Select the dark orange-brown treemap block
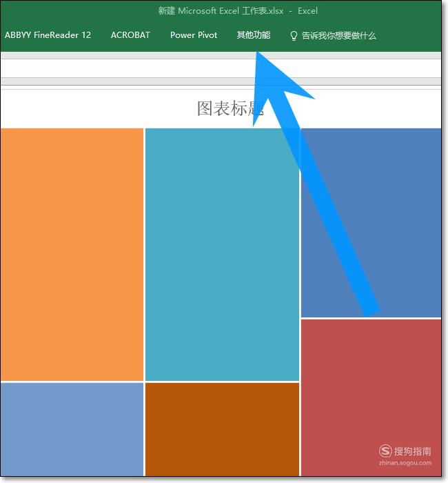448x483 pixels. pyautogui.click(x=222, y=429)
